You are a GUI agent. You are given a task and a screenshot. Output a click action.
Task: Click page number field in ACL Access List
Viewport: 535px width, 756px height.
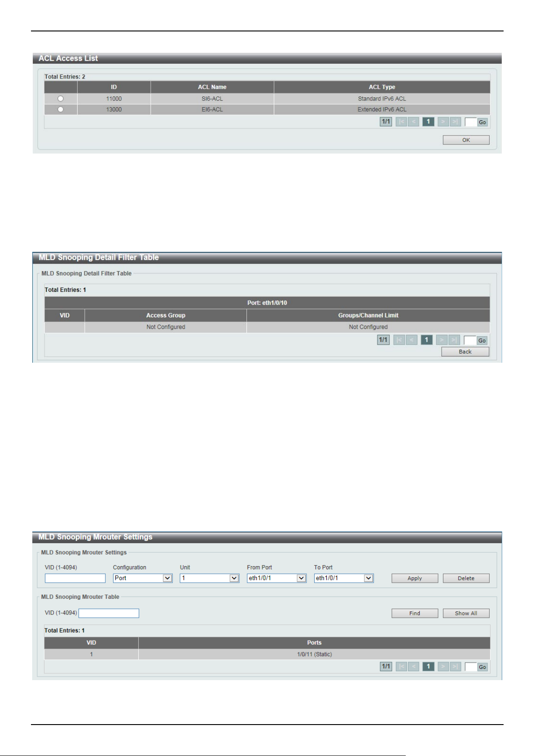click(x=471, y=122)
